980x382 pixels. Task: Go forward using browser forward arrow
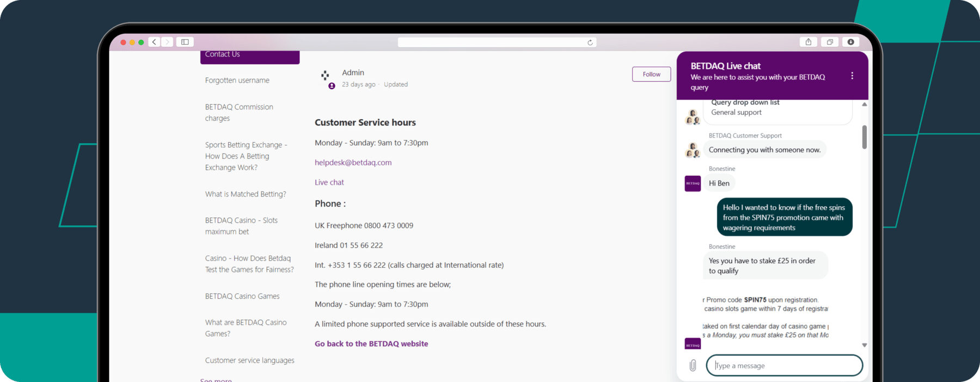tap(167, 42)
